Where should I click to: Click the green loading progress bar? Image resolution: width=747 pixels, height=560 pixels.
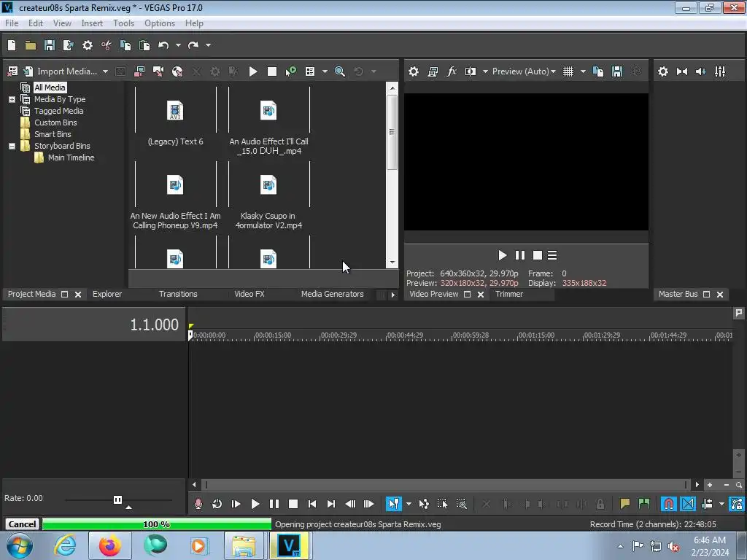[x=157, y=524]
